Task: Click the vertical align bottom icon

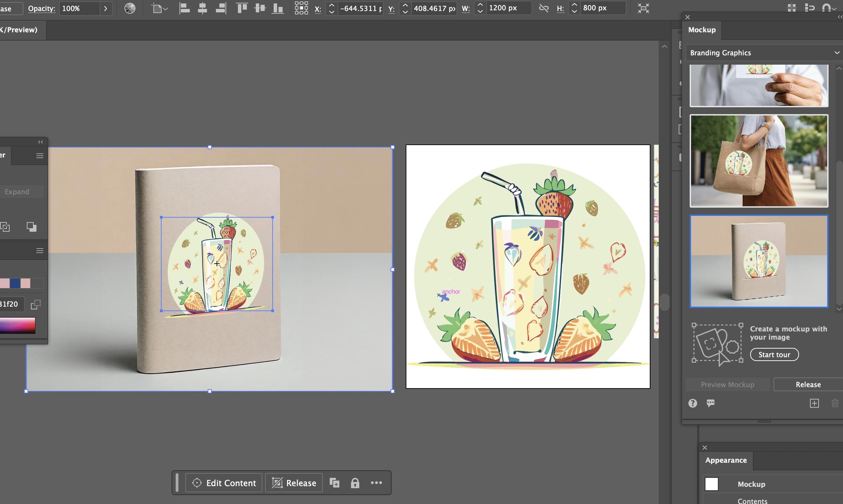Action: coord(277,8)
